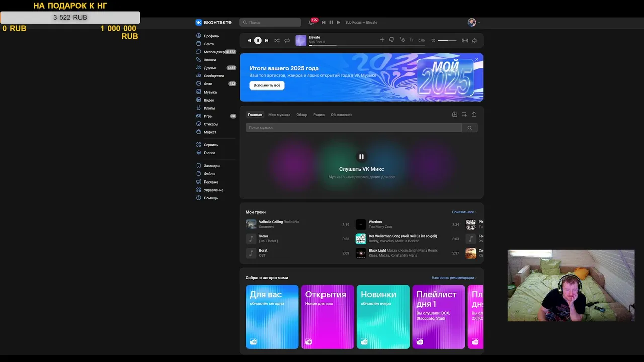Mute the player volume speaker icon
Screen dimensions: 644x362
[x=433, y=40]
